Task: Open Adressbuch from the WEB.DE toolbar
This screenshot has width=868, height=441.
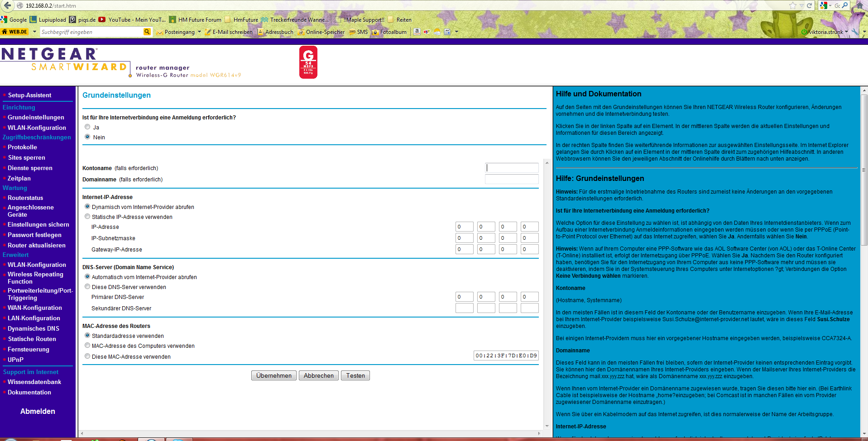Action: (x=275, y=32)
